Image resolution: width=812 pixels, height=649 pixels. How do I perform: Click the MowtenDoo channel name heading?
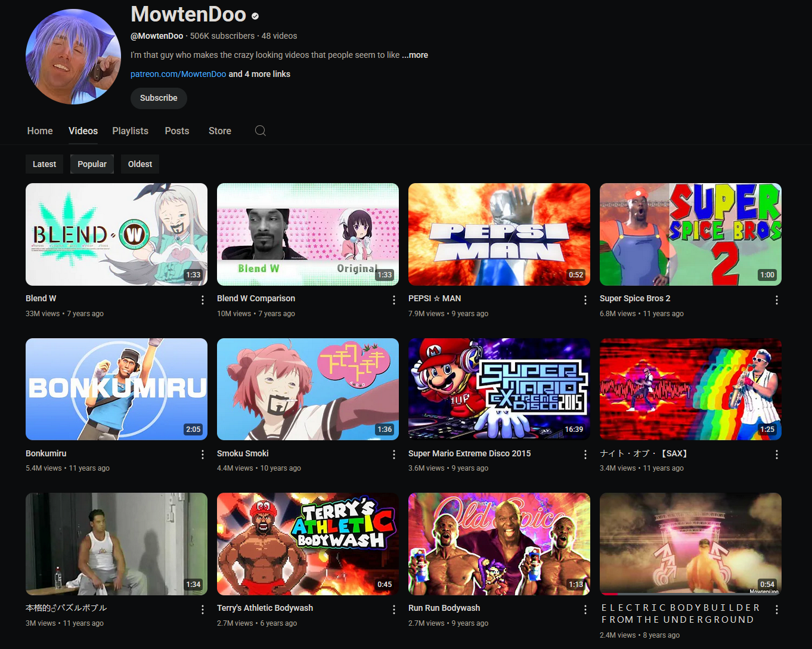[x=188, y=14]
